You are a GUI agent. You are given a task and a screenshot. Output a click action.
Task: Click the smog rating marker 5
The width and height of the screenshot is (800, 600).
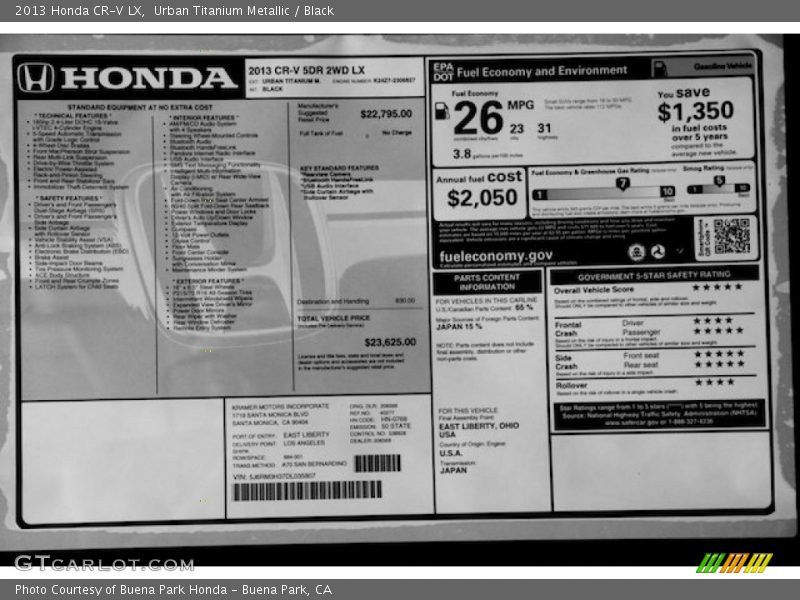719,181
